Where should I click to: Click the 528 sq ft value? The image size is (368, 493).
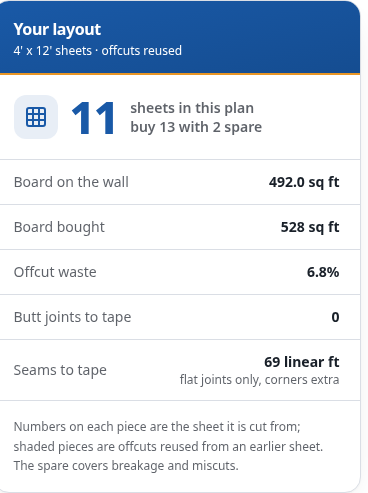coord(310,227)
